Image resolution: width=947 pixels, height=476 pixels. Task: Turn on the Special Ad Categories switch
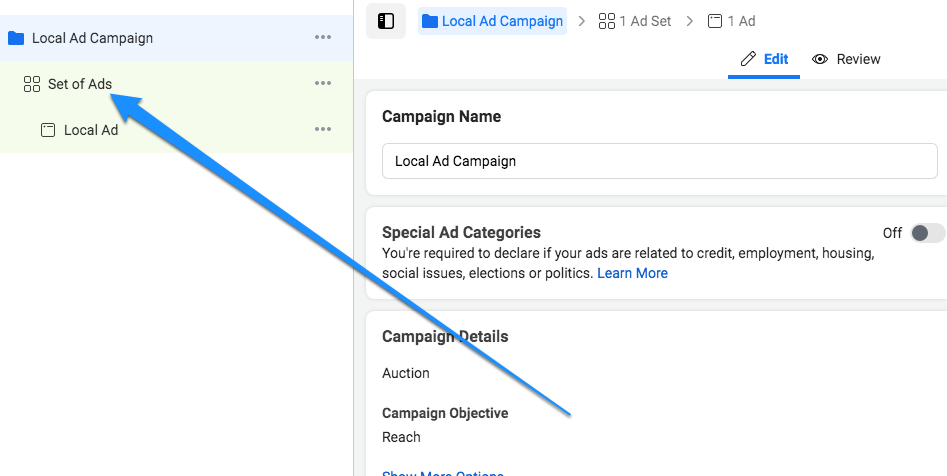(928, 233)
